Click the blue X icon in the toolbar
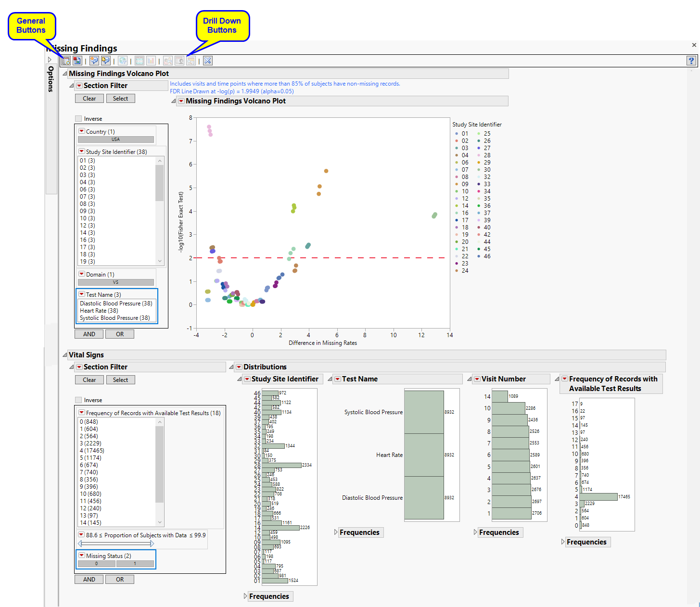This screenshot has width=700, height=607. pos(207,61)
